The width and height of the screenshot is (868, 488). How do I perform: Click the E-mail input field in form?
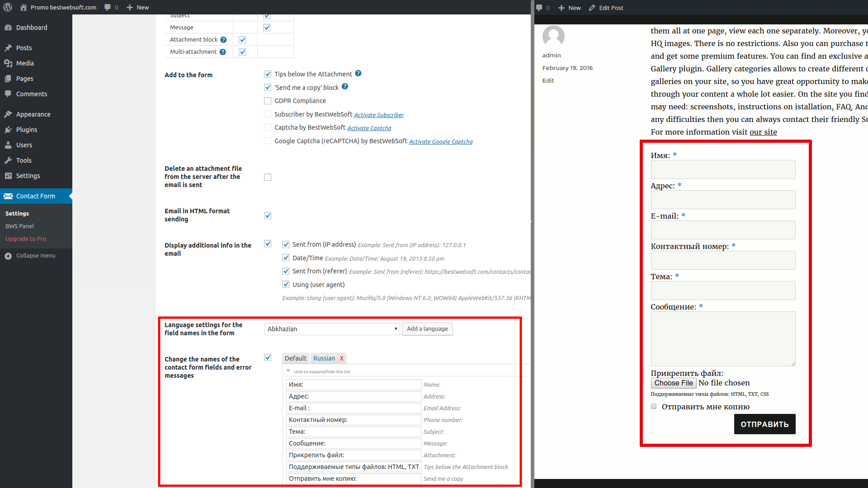point(723,230)
